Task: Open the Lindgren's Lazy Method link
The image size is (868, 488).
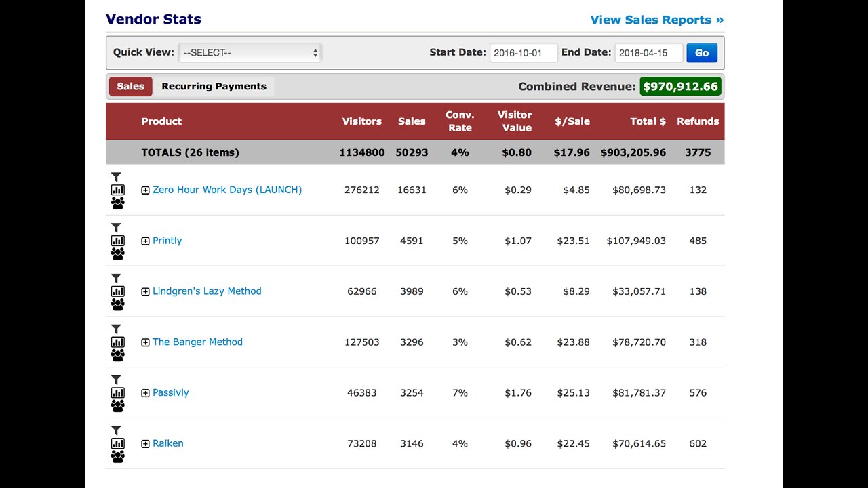Action: click(207, 291)
